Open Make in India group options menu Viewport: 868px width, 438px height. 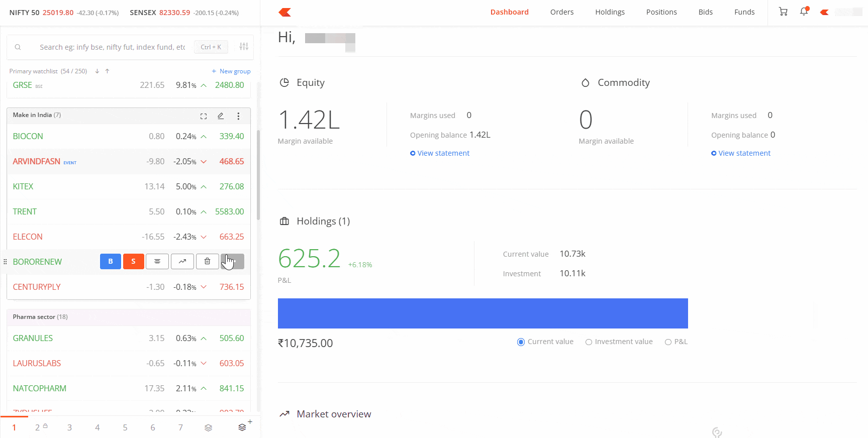238,116
